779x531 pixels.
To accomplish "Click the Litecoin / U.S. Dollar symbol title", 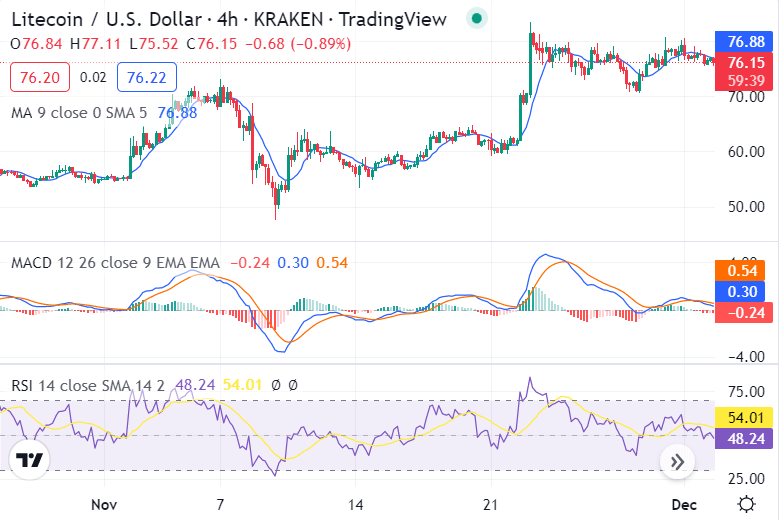I will pyautogui.click(x=112, y=19).
